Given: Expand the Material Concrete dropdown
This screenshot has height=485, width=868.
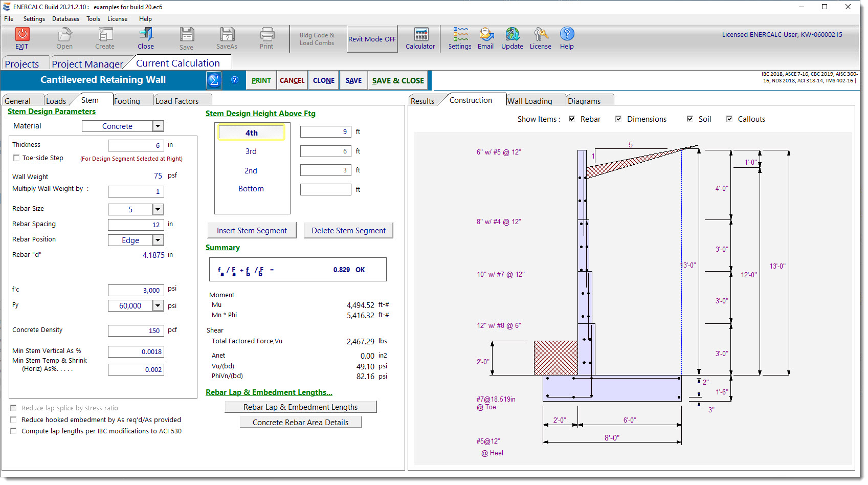Looking at the screenshot, I should pyautogui.click(x=158, y=126).
